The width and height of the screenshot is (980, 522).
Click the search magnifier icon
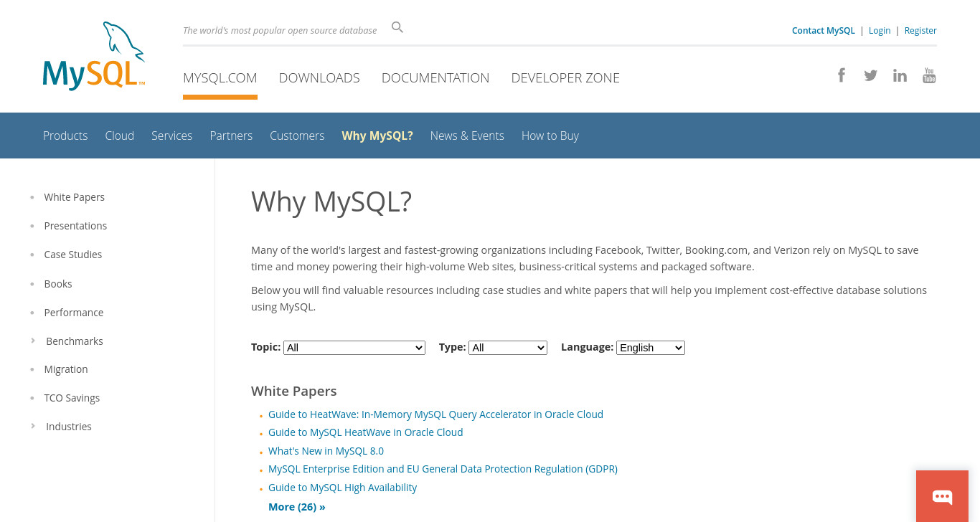click(x=397, y=27)
